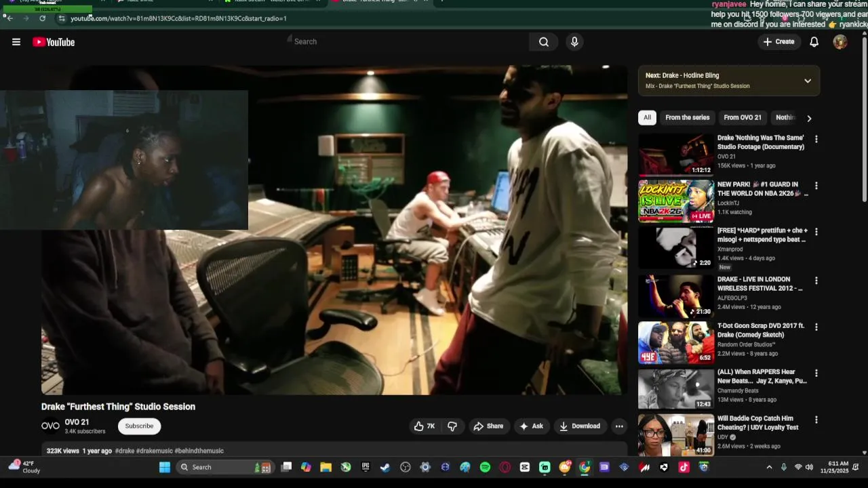This screenshot has width=868, height=488.
Task: Open the account avatar menu
Action: 840,42
